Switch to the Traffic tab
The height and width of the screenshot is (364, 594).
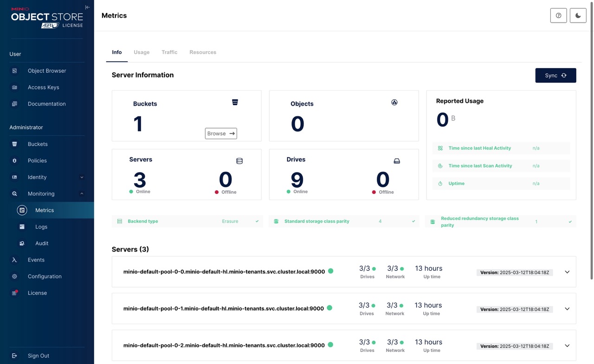tap(169, 52)
